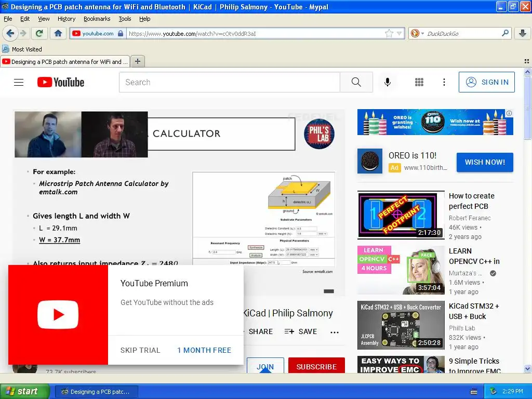This screenshot has width=532, height=399.
Task: Go back with the browser Back arrow
Action: click(10, 33)
